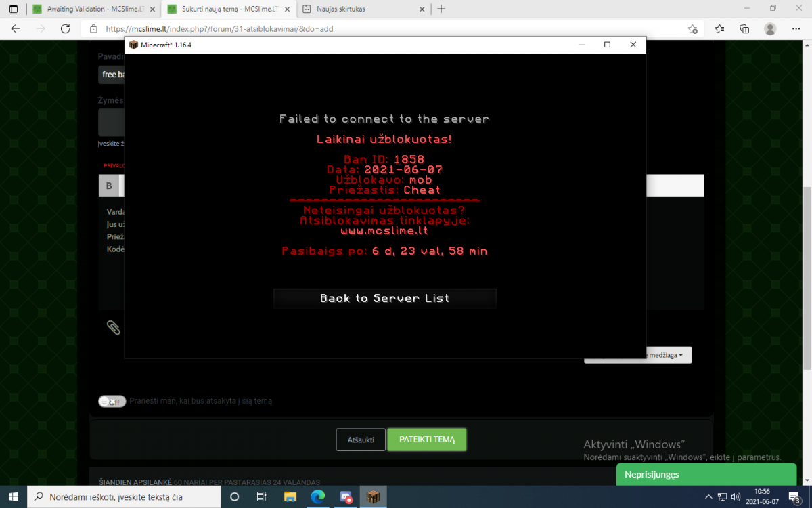Click the PATEIKTI TEMĄ button
The height and width of the screenshot is (508, 812).
click(427, 440)
